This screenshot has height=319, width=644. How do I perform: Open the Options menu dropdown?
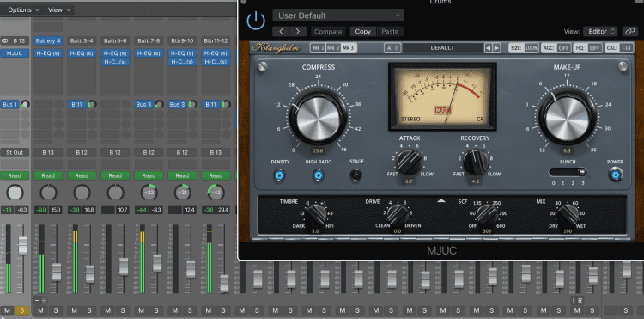click(24, 9)
